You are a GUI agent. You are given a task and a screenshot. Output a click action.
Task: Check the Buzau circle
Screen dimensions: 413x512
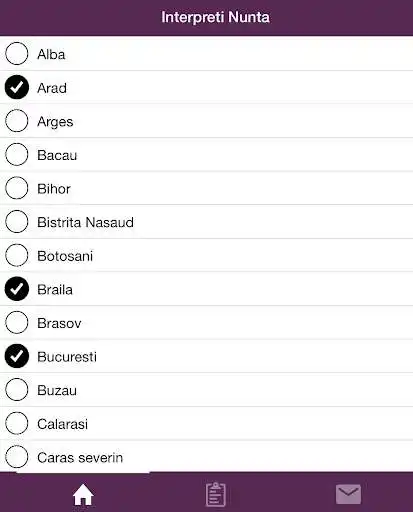click(x=17, y=389)
